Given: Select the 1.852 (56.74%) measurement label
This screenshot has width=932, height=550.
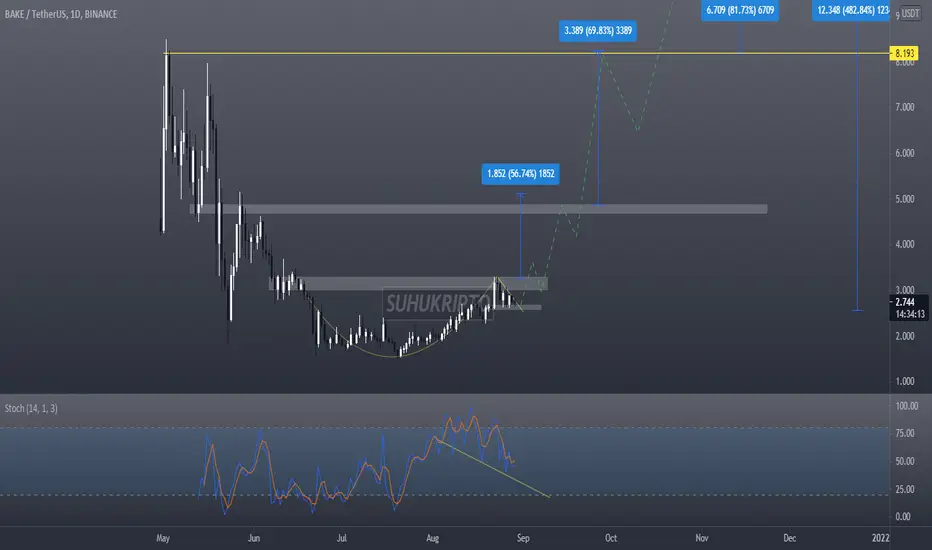Looking at the screenshot, I should [521, 174].
